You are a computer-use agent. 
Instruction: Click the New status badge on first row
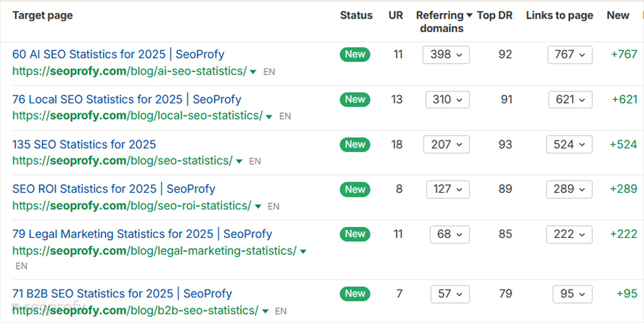[355, 54]
